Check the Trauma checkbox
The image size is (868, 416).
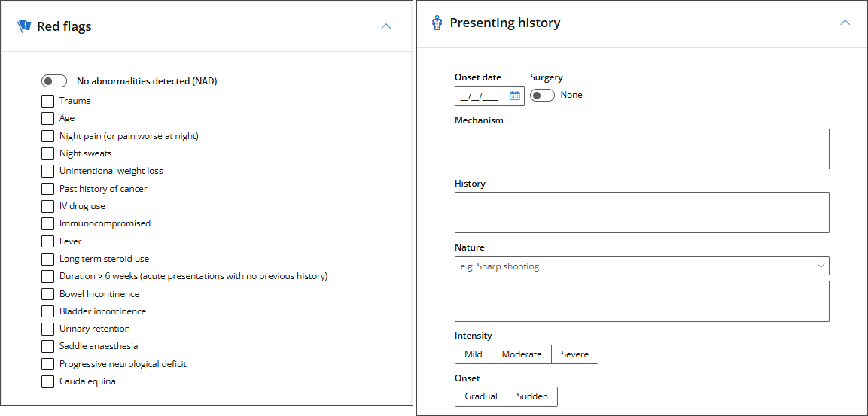(47, 101)
